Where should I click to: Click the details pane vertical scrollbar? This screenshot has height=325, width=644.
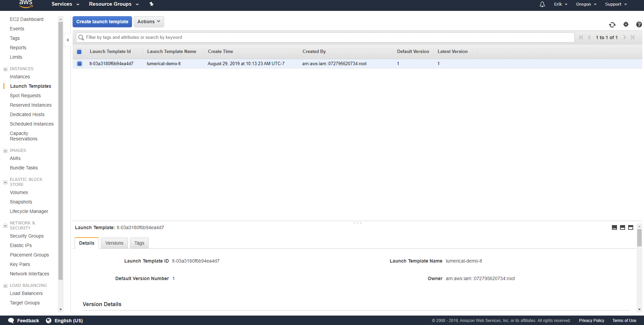(x=639, y=238)
